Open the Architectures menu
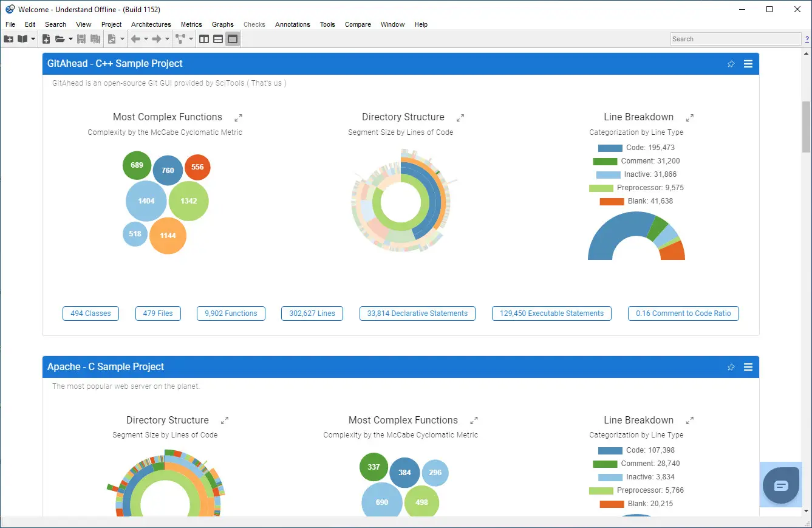Image resolution: width=812 pixels, height=528 pixels. tap(151, 24)
